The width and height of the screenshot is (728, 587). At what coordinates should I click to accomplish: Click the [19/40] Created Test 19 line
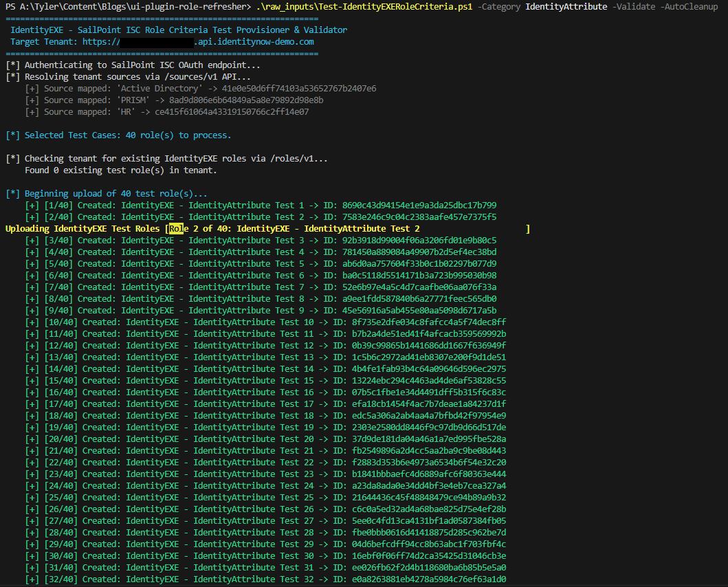(x=265, y=428)
